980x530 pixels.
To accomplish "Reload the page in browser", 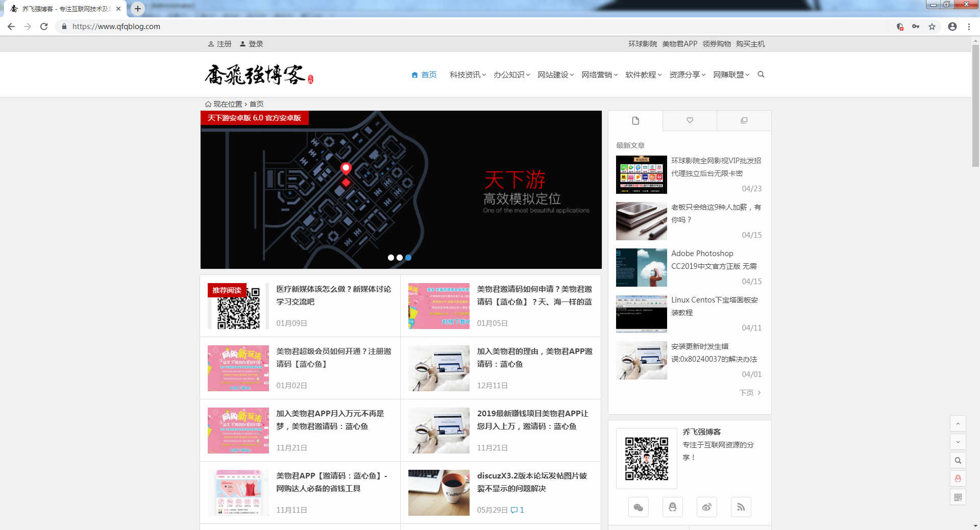I will (x=44, y=27).
